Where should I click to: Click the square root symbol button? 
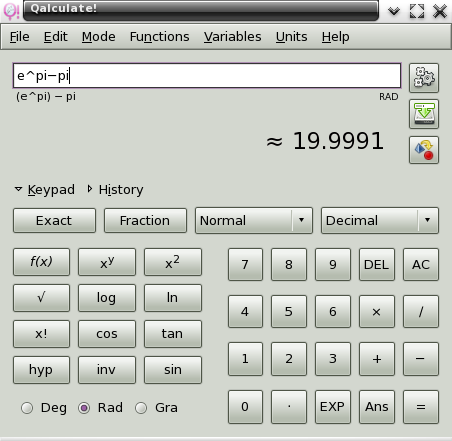[41, 298]
